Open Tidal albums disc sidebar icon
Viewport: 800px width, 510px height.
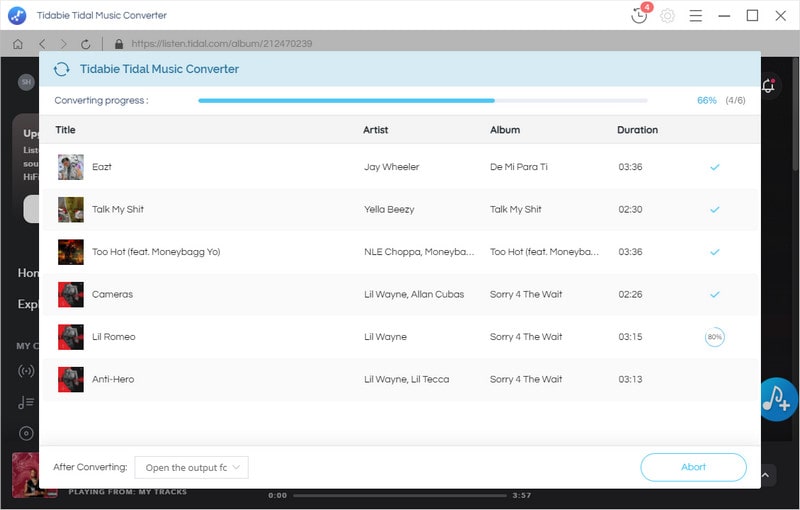pos(26,434)
